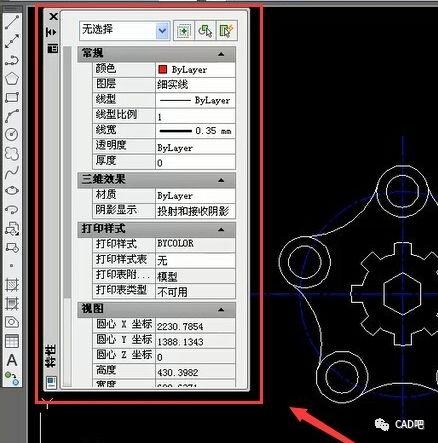
Task: Click the 线型比例 value field
Action: (195, 116)
